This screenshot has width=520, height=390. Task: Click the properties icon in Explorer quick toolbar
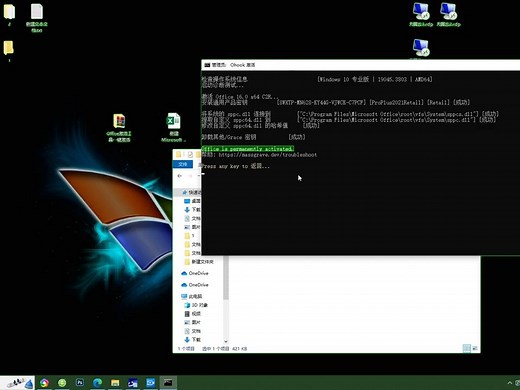(190, 154)
